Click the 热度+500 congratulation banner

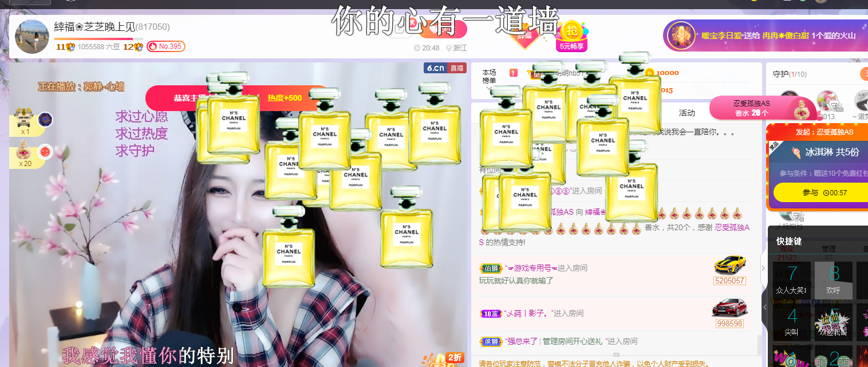[x=236, y=98]
